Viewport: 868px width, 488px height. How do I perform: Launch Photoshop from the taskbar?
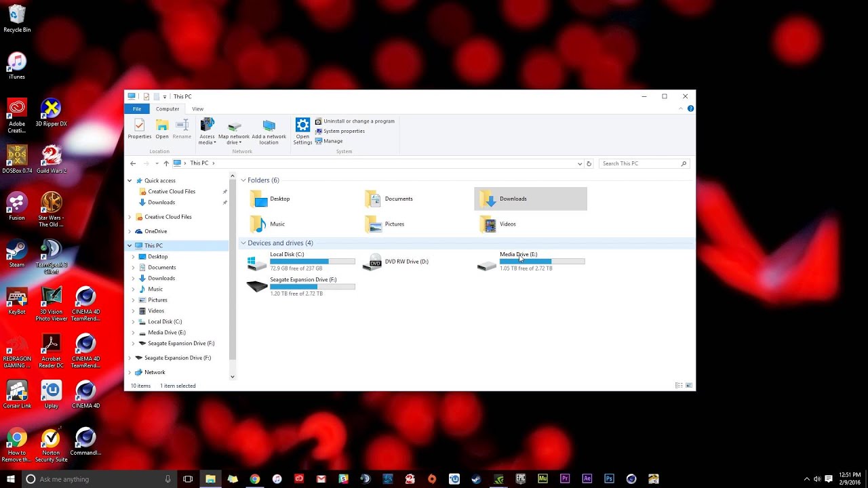pyautogui.click(x=609, y=479)
